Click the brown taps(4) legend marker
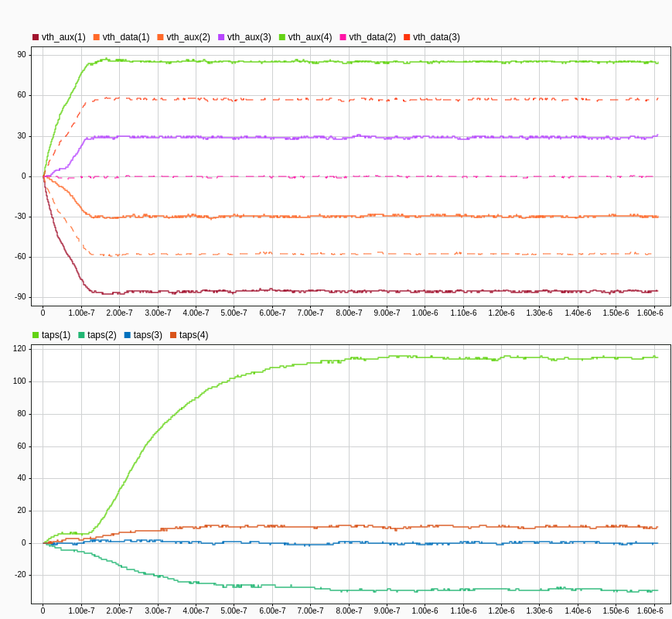The image size is (672, 619). pyautogui.click(x=172, y=335)
